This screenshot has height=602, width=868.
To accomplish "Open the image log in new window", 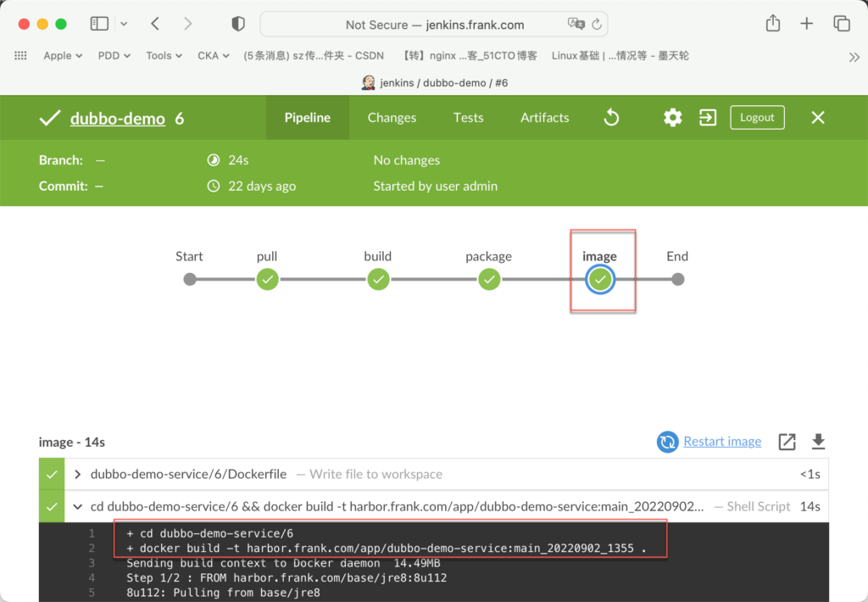I will [x=787, y=442].
